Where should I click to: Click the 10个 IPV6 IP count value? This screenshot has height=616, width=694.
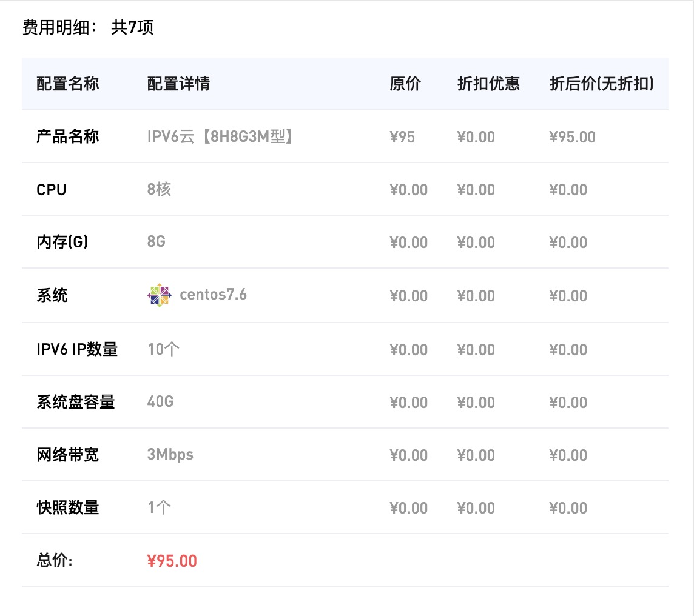click(163, 349)
